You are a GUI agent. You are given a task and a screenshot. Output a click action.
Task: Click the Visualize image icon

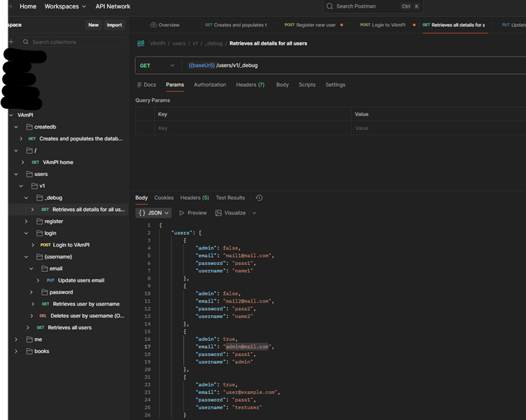click(x=218, y=213)
